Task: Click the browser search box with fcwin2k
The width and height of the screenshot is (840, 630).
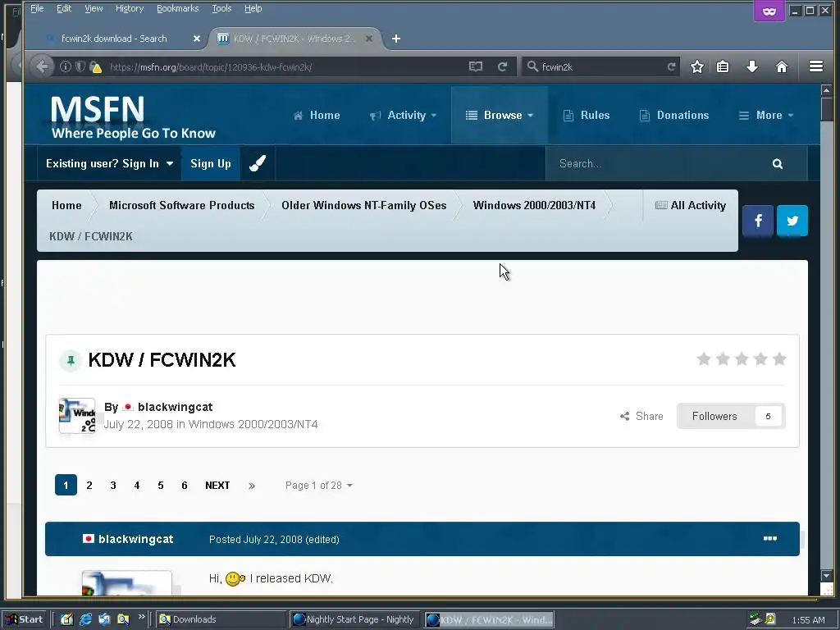Action: pos(601,66)
